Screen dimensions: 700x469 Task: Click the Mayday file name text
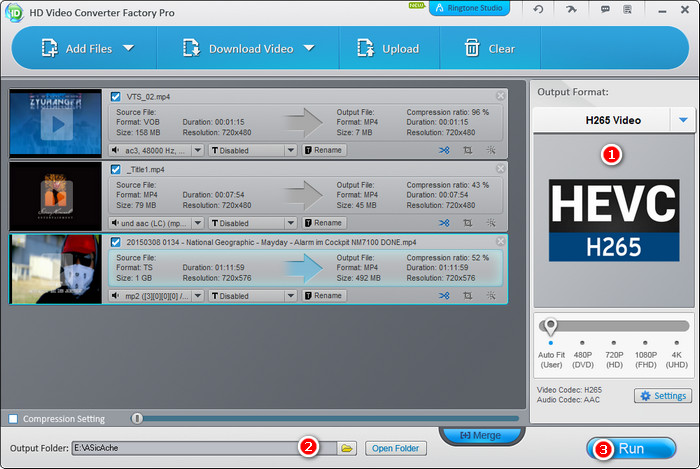271,242
